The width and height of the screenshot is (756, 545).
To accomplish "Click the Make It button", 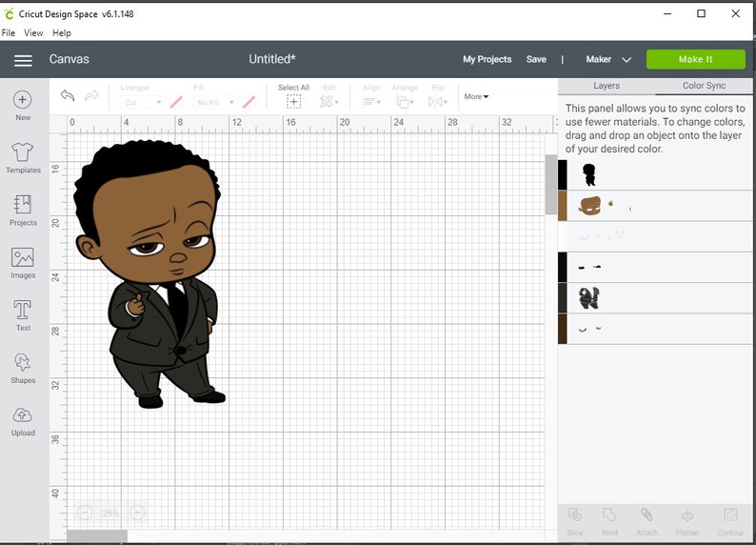I will pos(695,59).
